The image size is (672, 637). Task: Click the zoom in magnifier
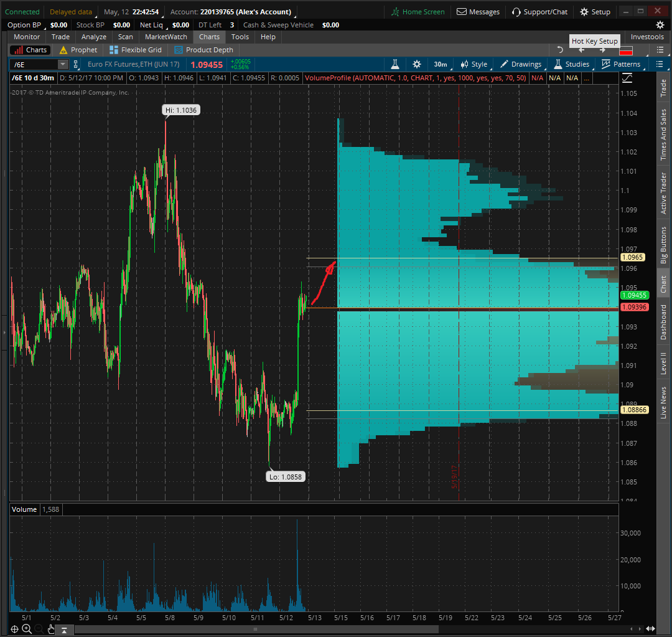(x=27, y=629)
